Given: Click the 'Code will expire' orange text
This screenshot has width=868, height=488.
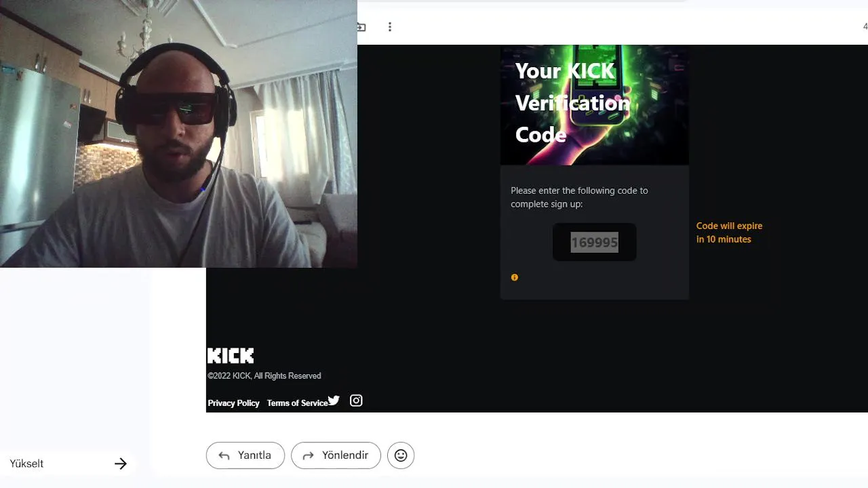Looking at the screenshot, I should pyautogui.click(x=729, y=232).
